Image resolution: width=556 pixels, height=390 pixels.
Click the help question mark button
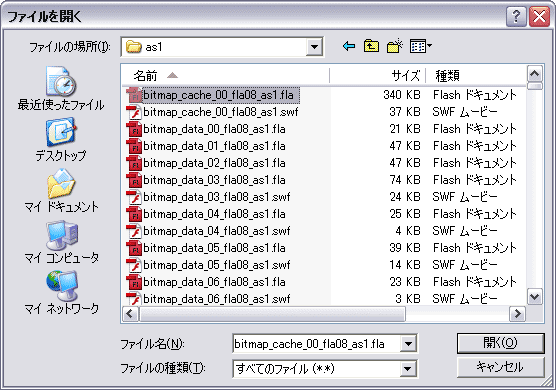tap(516, 16)
